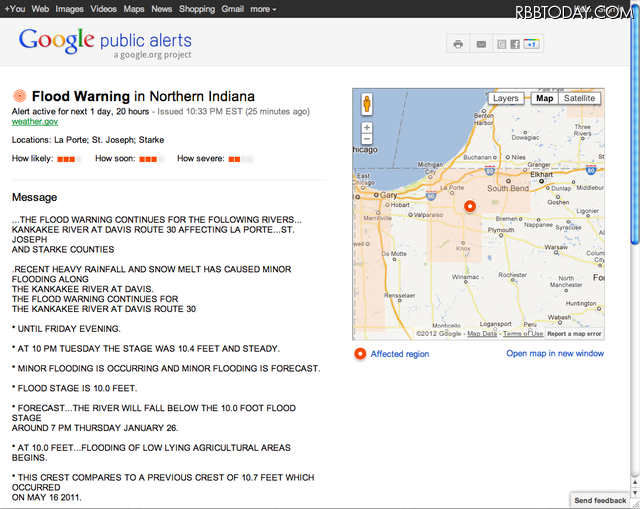The height and width of the screenshot is (509, 640).
Task: Click the Affected region legend icon
Action: pyautogui.click(x=360, y=354)
